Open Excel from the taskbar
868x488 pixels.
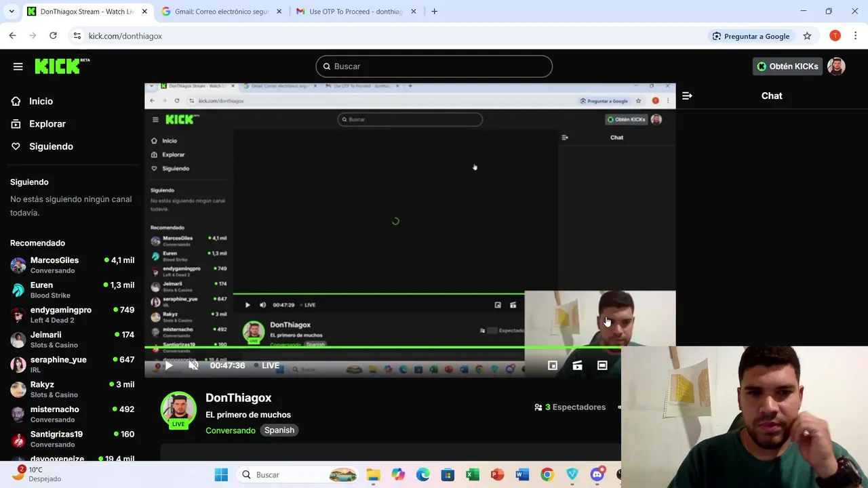click(x=473, y=474)
